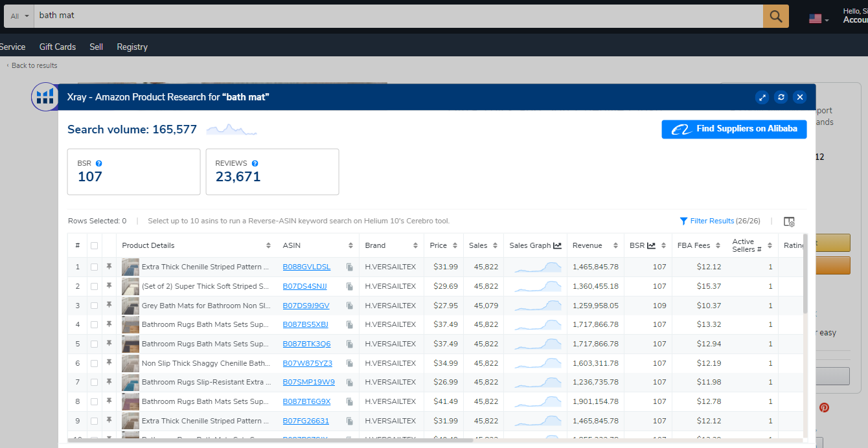Pin row 2 product
Screen dimensions: 868x448
coord(109,286)
